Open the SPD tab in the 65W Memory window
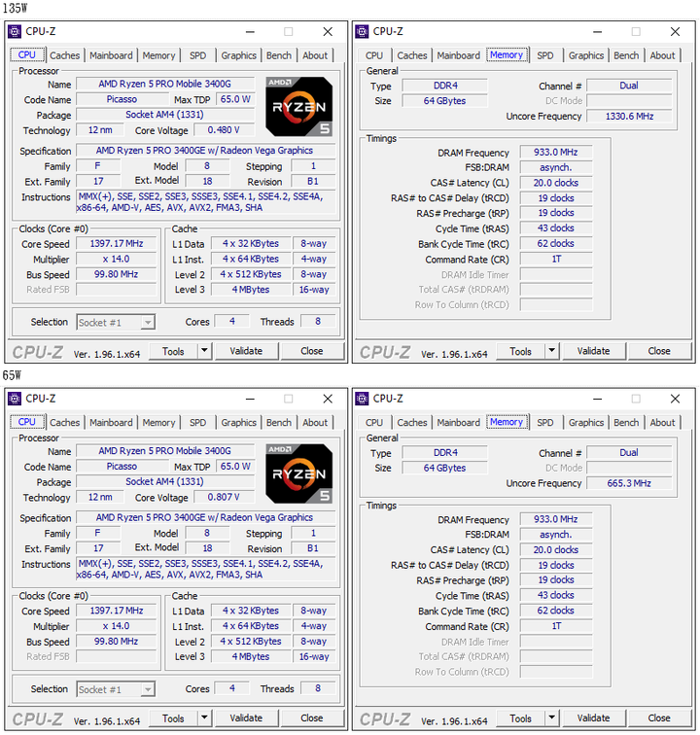 545,422
